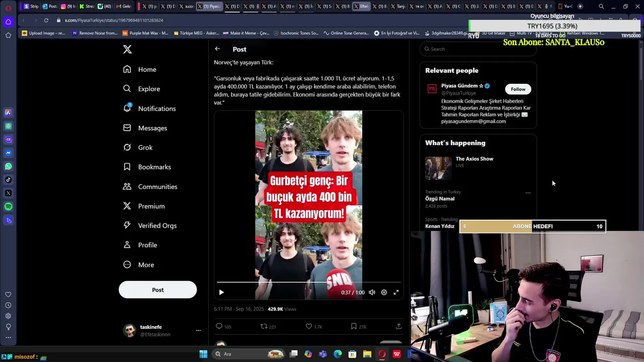
Task: Switch to the Gmail Gelen tab
Action: coord(124,7)
